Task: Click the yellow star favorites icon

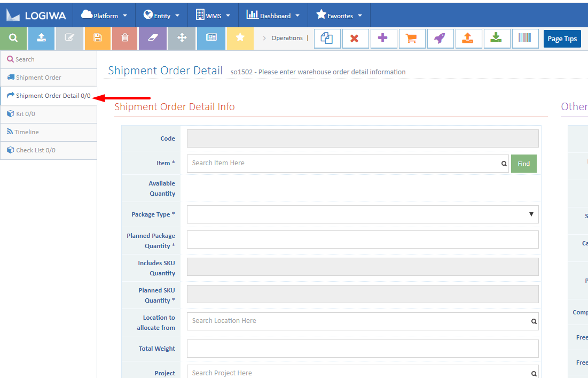Action: pyautogui.click(x=239, y=38)
